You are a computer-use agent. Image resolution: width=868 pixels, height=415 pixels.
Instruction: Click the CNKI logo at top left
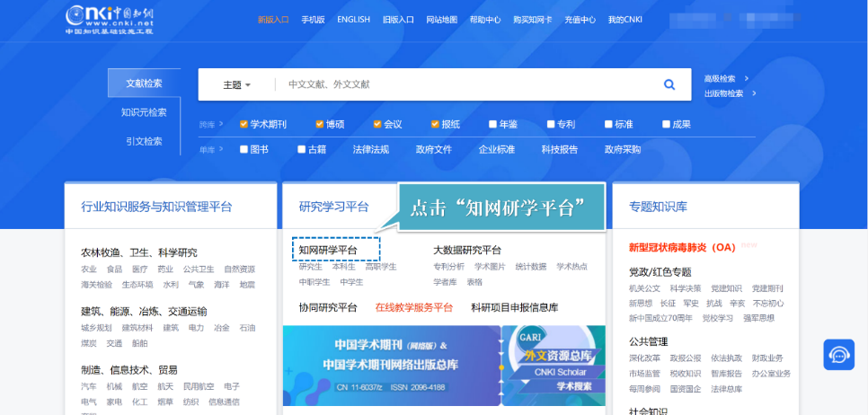pos(110,19)
